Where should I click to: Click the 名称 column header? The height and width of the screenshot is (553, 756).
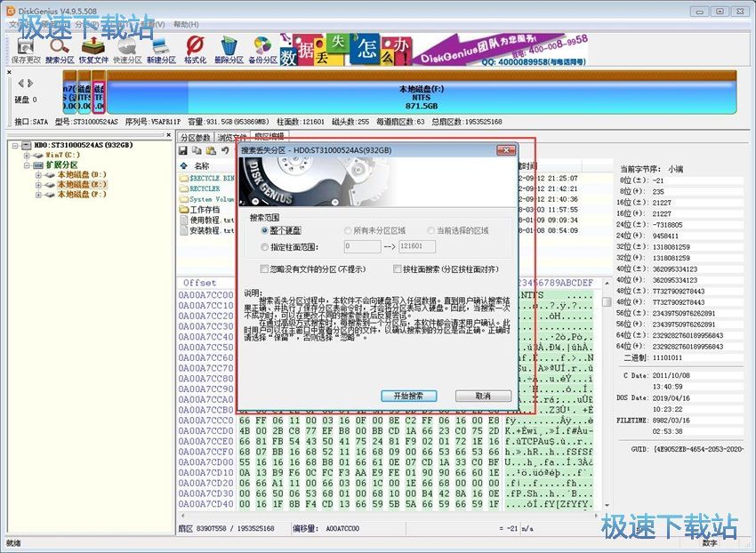202,166
